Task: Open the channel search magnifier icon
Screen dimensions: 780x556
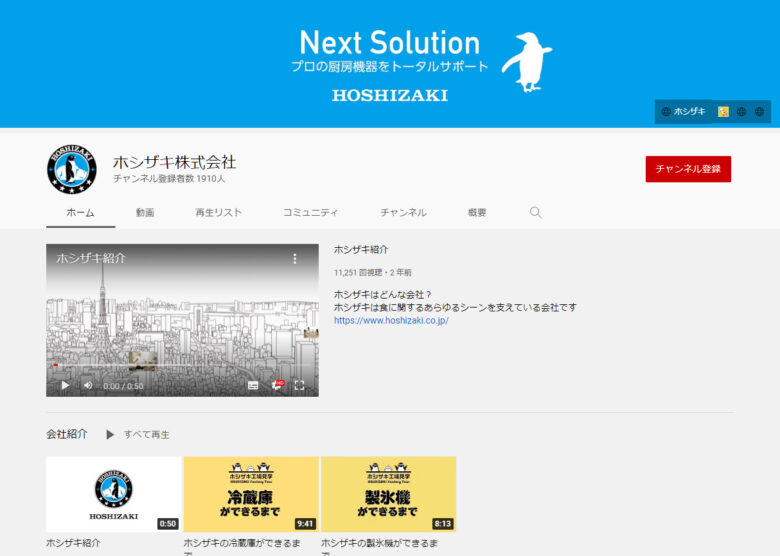Action: tap(535, 212)
